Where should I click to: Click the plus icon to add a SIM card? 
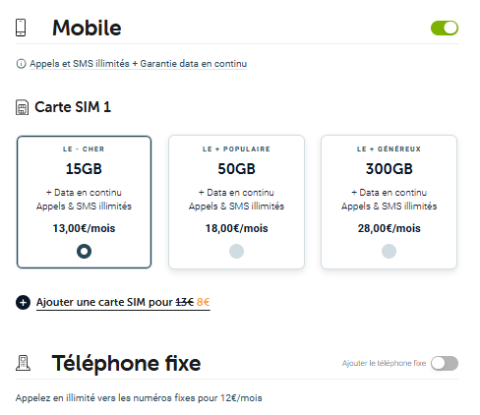point(23,302)
